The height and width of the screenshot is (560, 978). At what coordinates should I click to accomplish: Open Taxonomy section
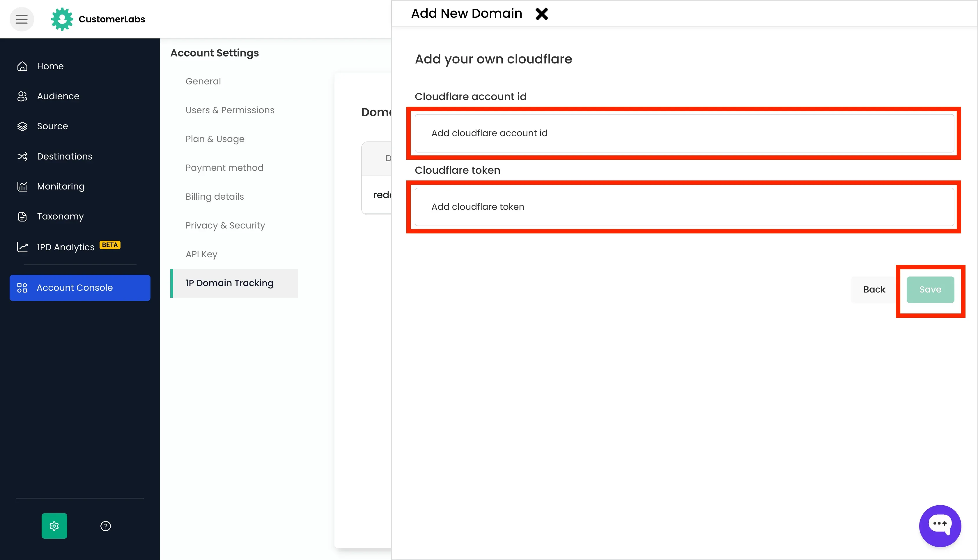pyautogui.click(x=60, y=217)
